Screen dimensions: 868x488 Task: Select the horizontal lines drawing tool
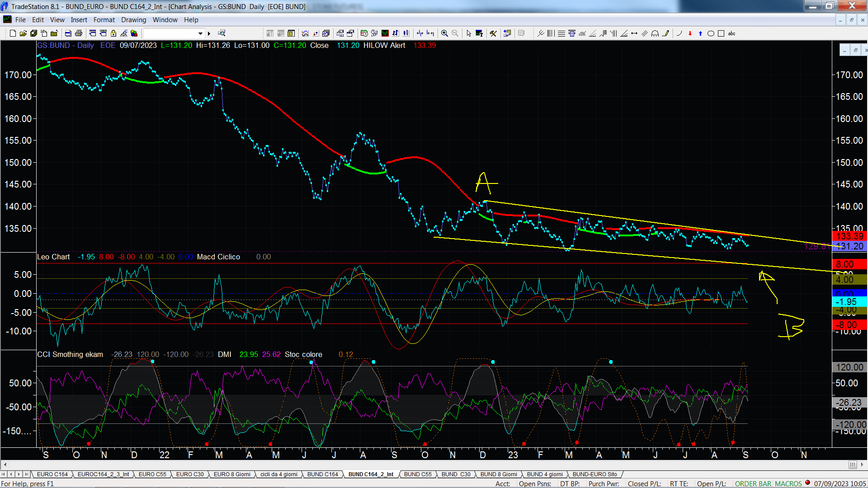coord(561,33)
